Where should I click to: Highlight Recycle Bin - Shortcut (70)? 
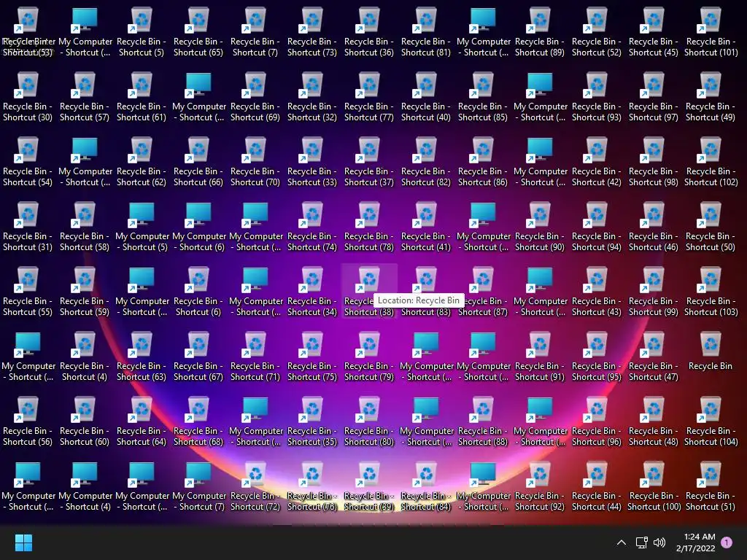tap(255, 162)
